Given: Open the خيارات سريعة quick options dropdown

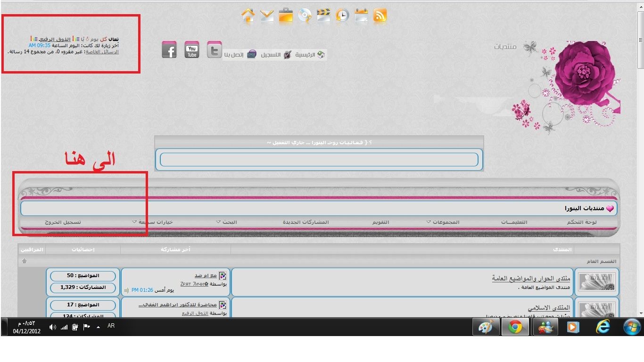Looking at the screenshot, I should (x=153, y=222).
